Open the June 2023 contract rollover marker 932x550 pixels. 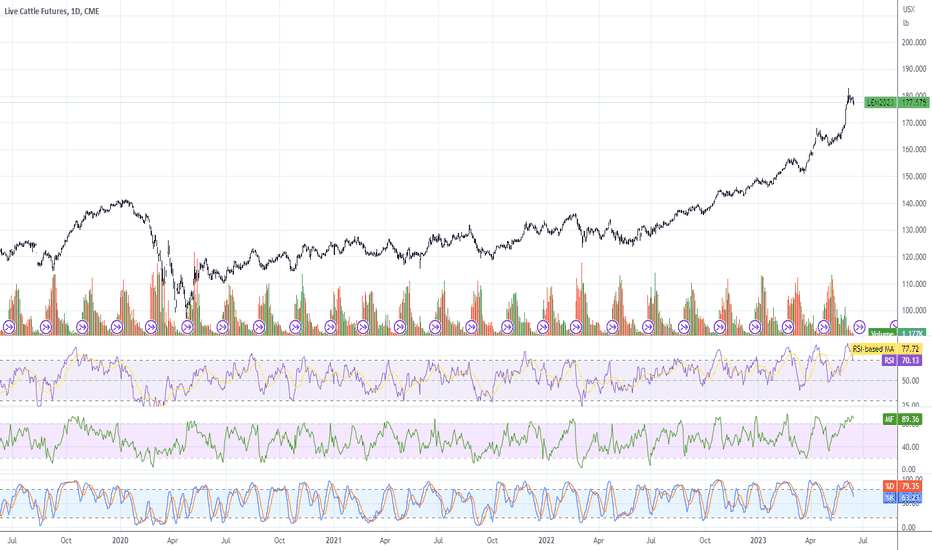coord(859,326)
